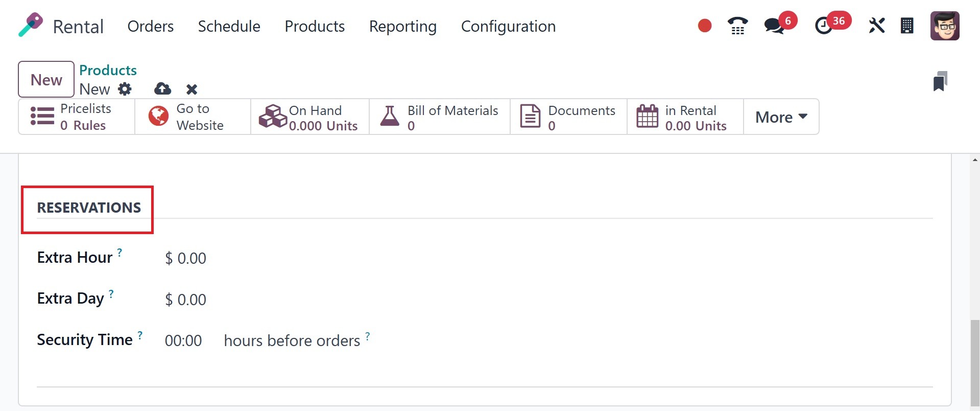980x411 pixels.
Task: Open the company switcher building icon
Action: coord(907,26)
